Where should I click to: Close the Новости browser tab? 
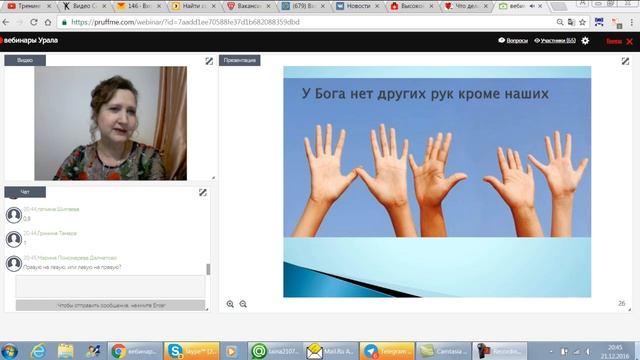click(x=377, y=6)
